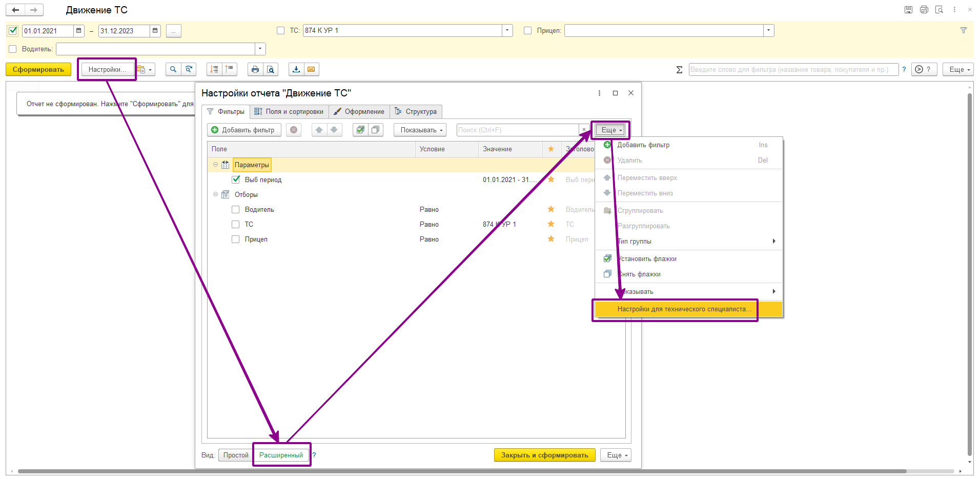Image resolution: width=980 pixels, height=479 pixels.
Task: Click Закрыть и сформировать button
Action: pos(545,455)
